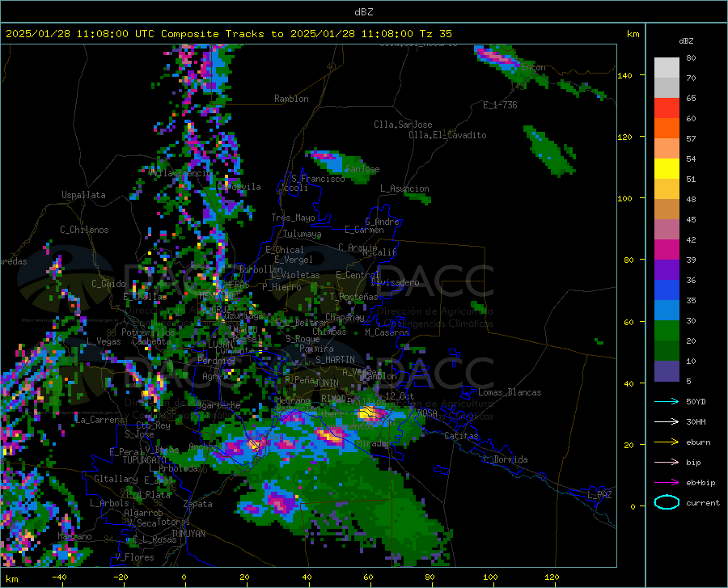
Task: Pick the light gray 70-80 dBZ swatch
Action: [667, 68]
